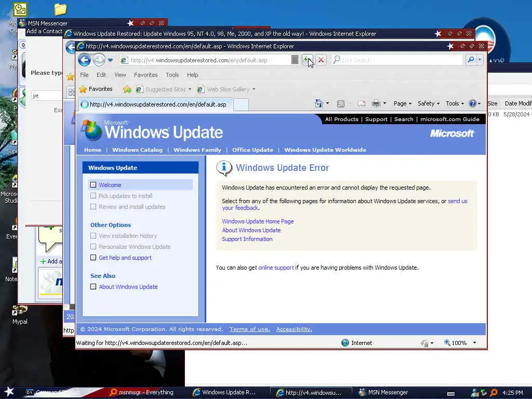Click the checkbox beside Welcome
This screenshot has width=532, height=399.
[x=94, y=185]
